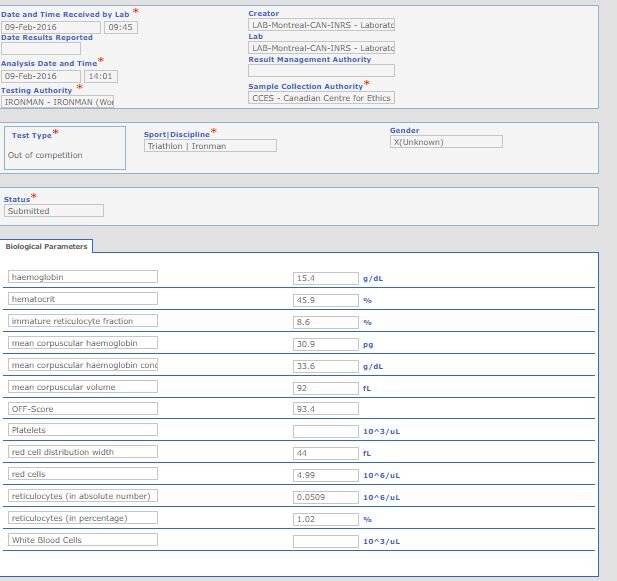Viewport: 617px width, 581px height.
Task: Click the immature reticulocyte fraction value 8.6
Action: click(x=326, y=322)
